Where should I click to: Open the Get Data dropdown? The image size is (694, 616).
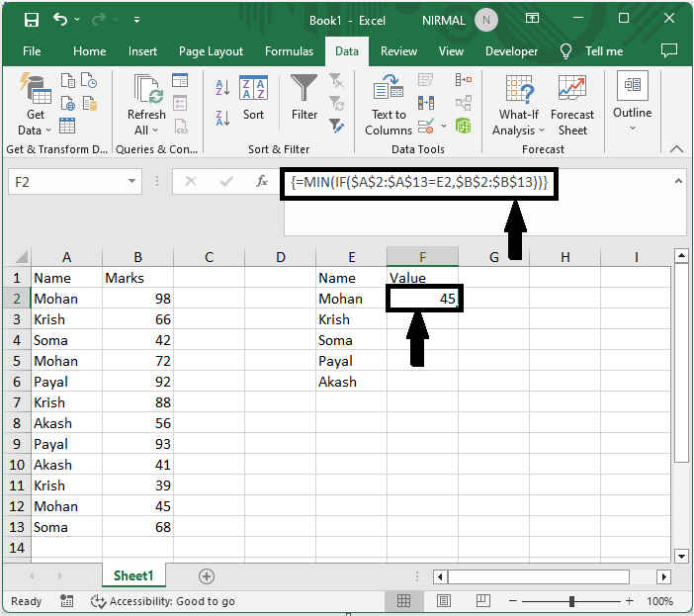point(35,105)
